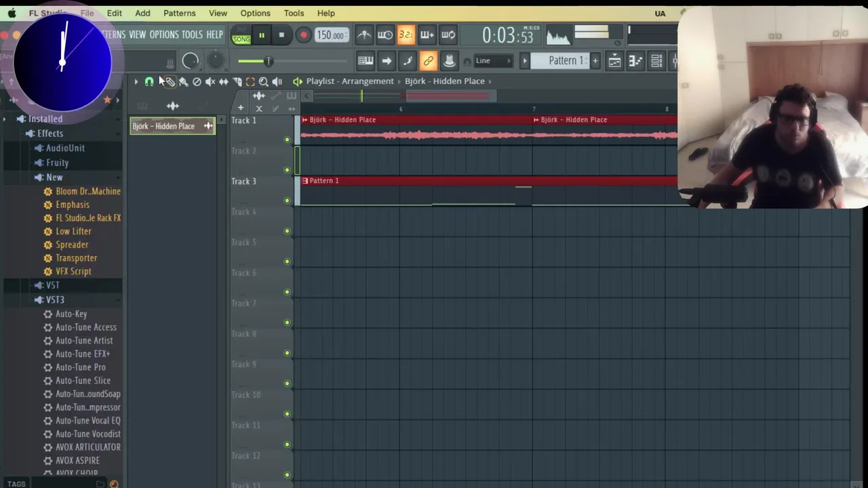The width and height of the screenshot is (868, 488).
Task: Mute Track 1 with its green LED
Action: point(287,140)
